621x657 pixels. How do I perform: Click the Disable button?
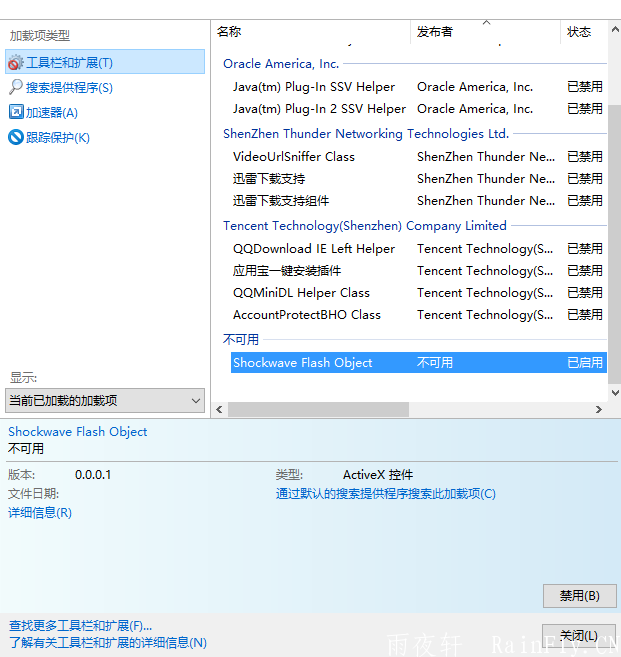579,596
